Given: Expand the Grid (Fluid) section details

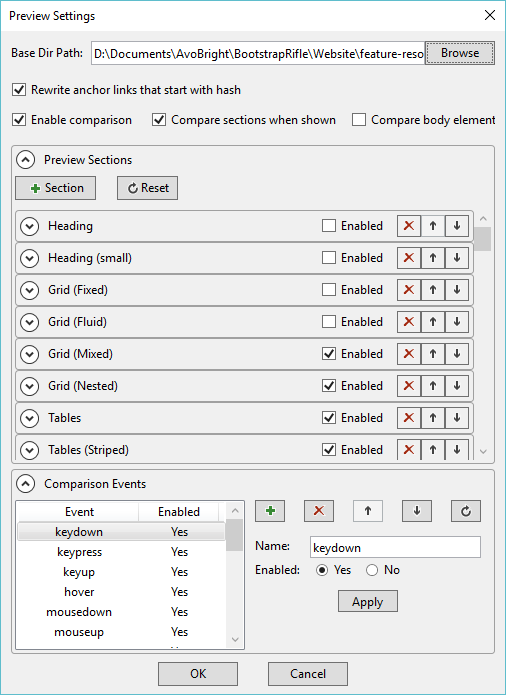Looking at the screenshot, I should pos(30,322).
